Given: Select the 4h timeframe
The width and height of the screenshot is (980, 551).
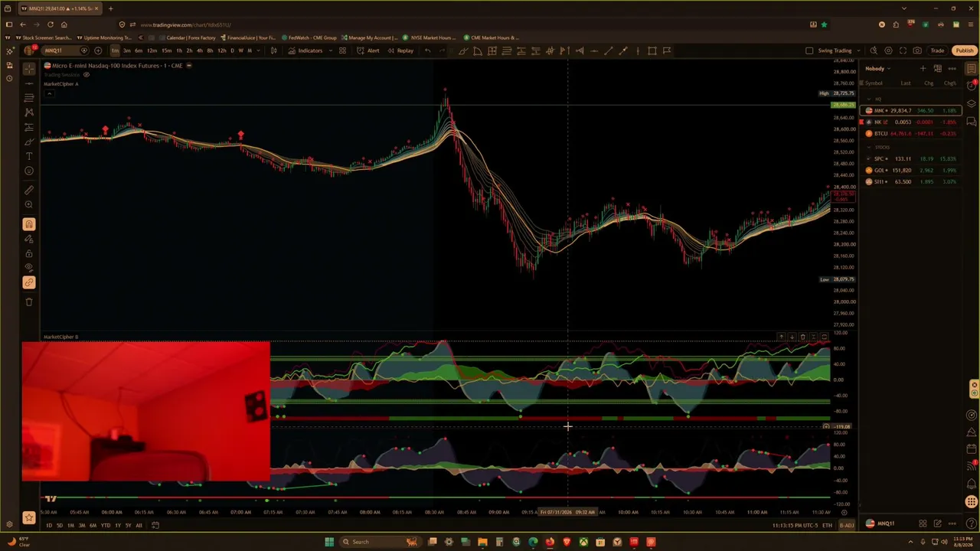Looking at the screenshot, I should point(200,51).
